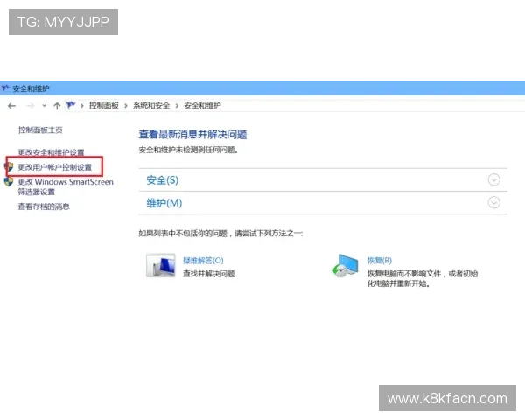Click shield icon beside SmartScreen link
The width and height of the screenshot is (525, 420).
[9, 181]
